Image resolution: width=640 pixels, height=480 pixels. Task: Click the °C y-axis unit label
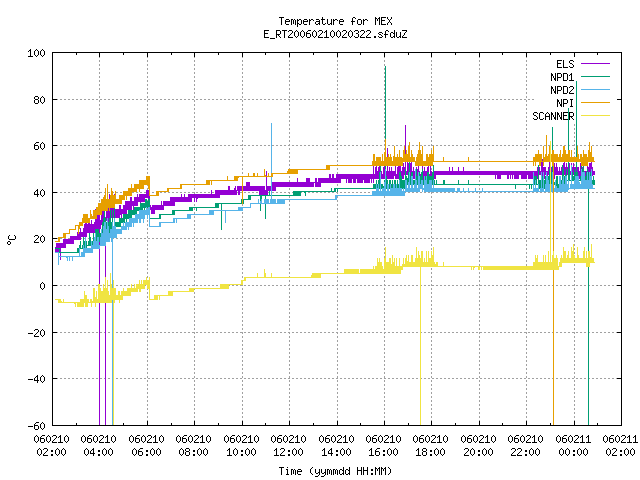tap(11, 240)
